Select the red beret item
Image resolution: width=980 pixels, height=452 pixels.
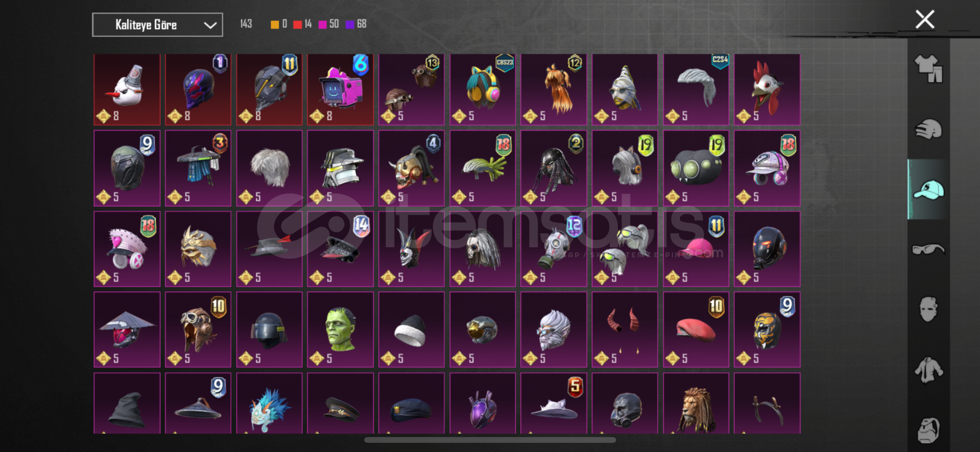(x=696, y=329)
